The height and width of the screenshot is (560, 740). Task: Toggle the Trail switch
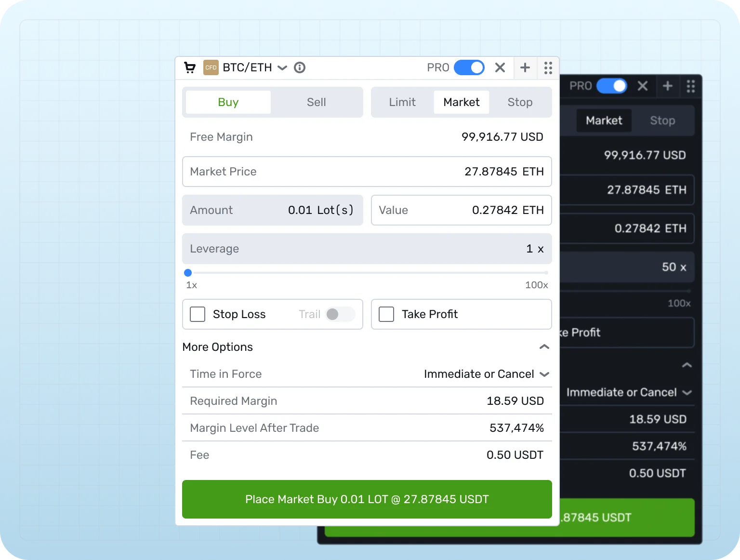[340, 314]
